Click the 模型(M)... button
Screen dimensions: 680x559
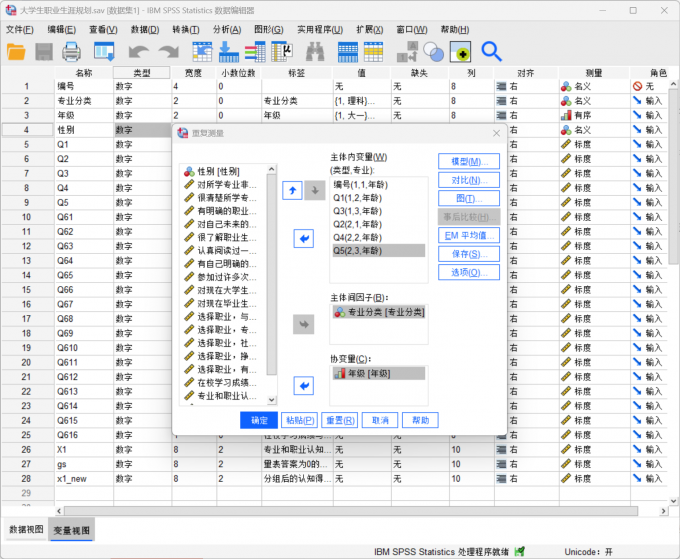point(469,161)
